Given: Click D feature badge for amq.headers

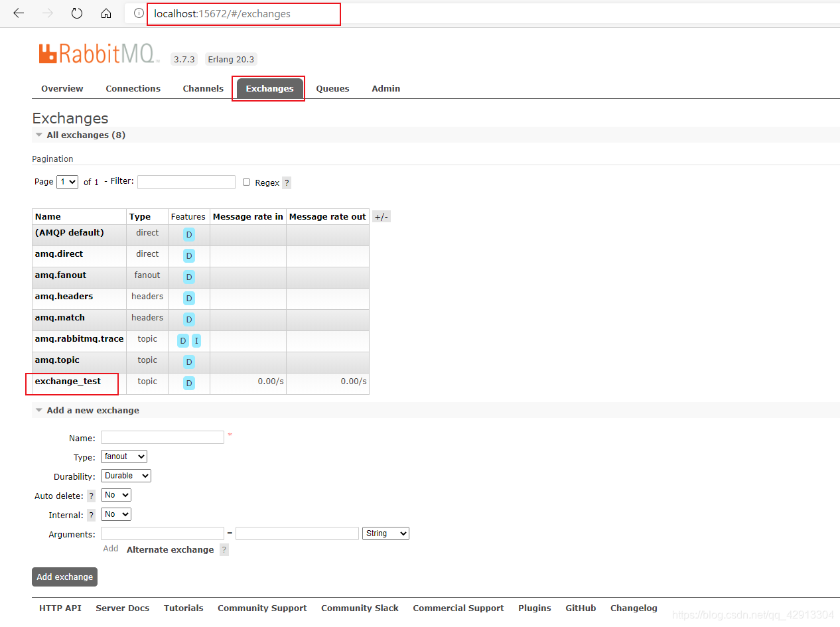Looking at the screenshot, I should 189,299.
